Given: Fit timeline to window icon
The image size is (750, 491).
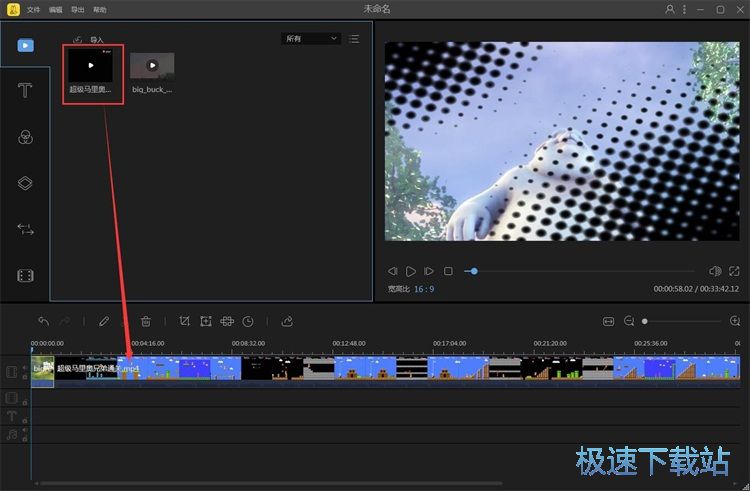Looking at the screenshot, I should point(608,321).
